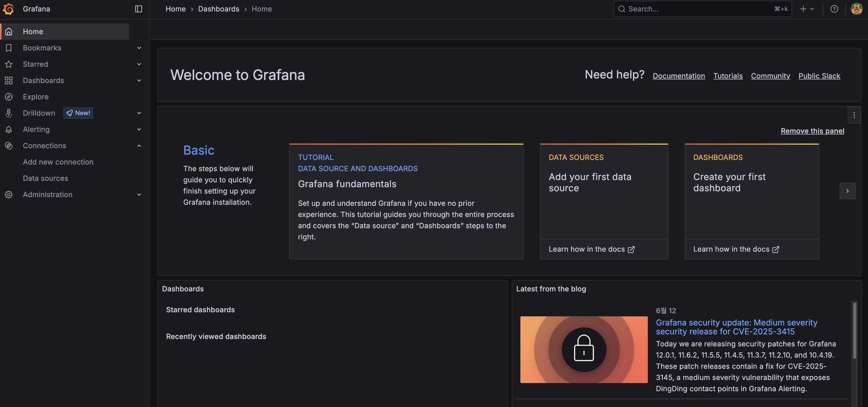Click external link icon on data source card
This screenshot has width=868, height=407.
tap(631, 249)
